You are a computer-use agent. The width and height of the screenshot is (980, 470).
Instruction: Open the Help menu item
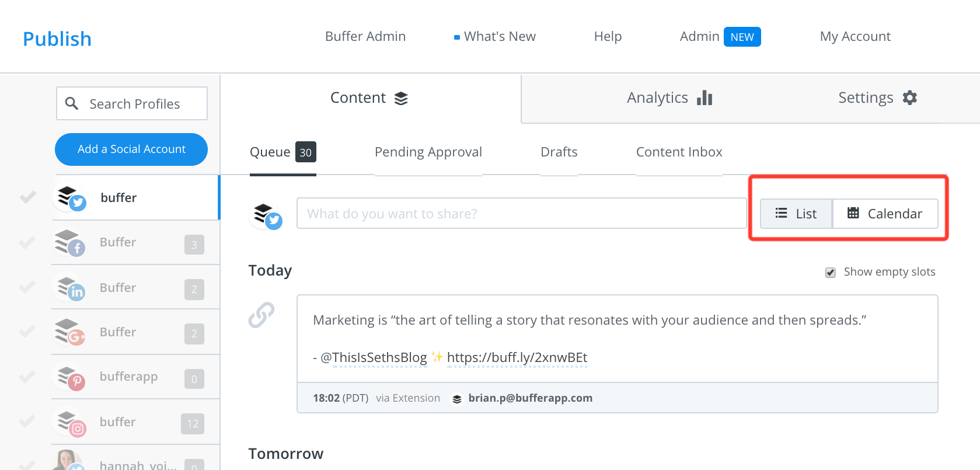click(x=608, y=36)
